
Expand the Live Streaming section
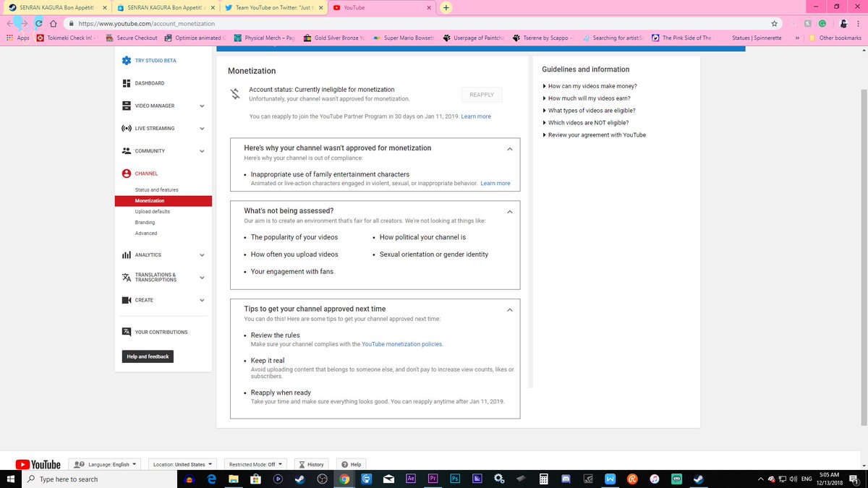click(202, 129)
